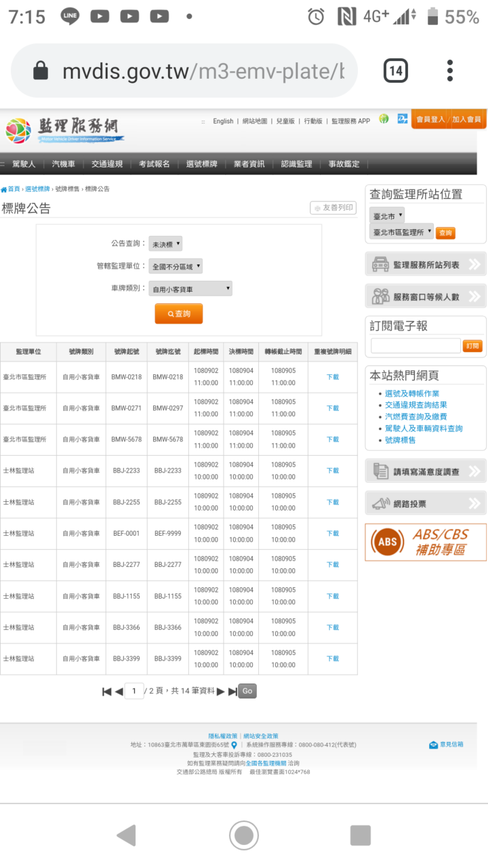Open 請填寫滿意度調查 banner
The height and width of the screenshot is (868, 488).
click(426, 471)
